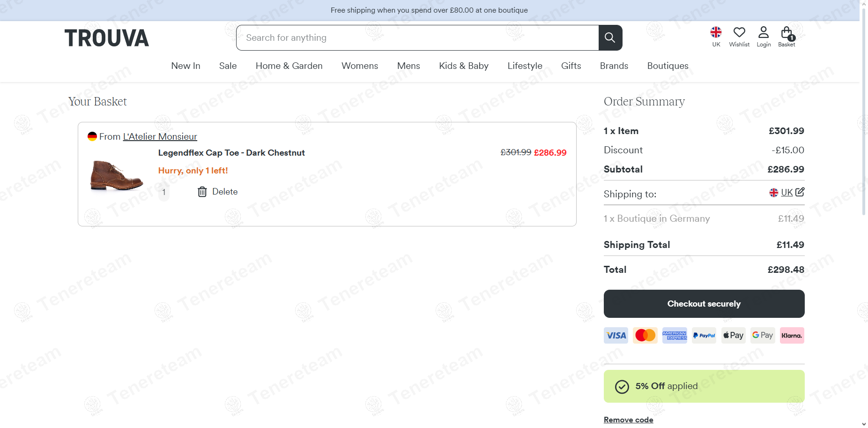This screenshot has height=428, width=868.
Task: Open the Kids & Baby menu
Action: pos(464,66)
